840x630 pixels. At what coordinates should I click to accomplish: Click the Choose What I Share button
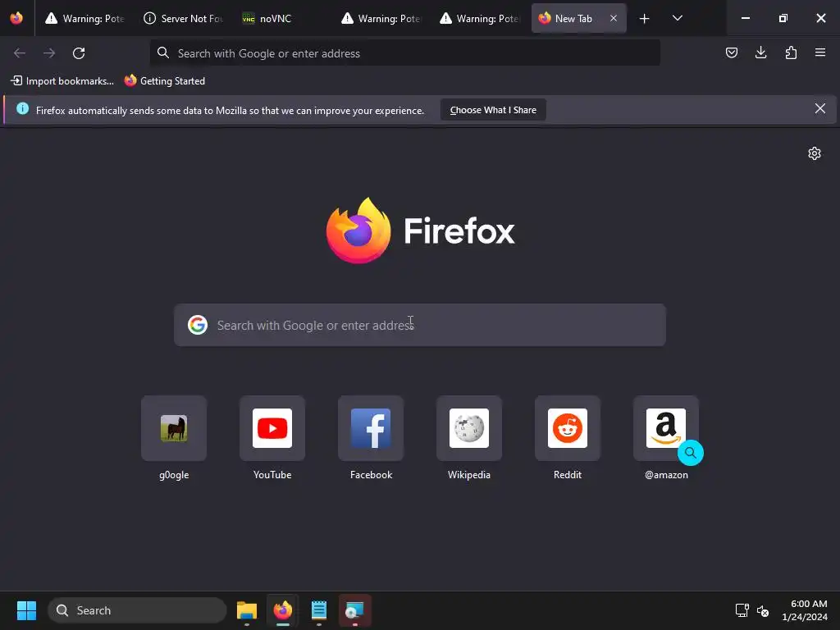click(493, 110)
